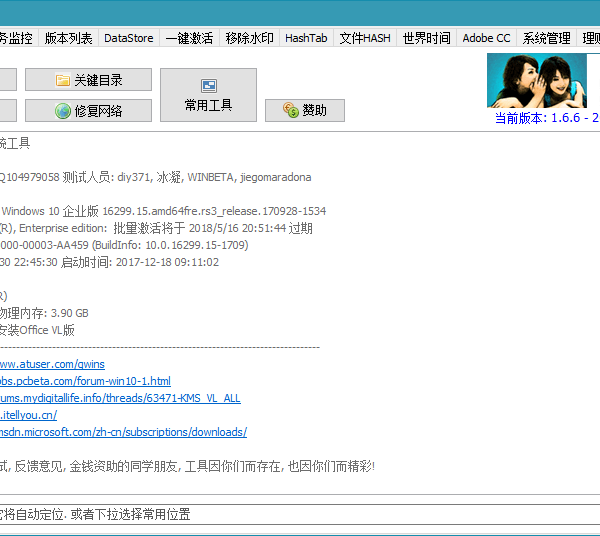The image size is (600, 536).
Task: Switch to the 系统管理 tab
Action: pyautogui.click(x=547, y=38)
